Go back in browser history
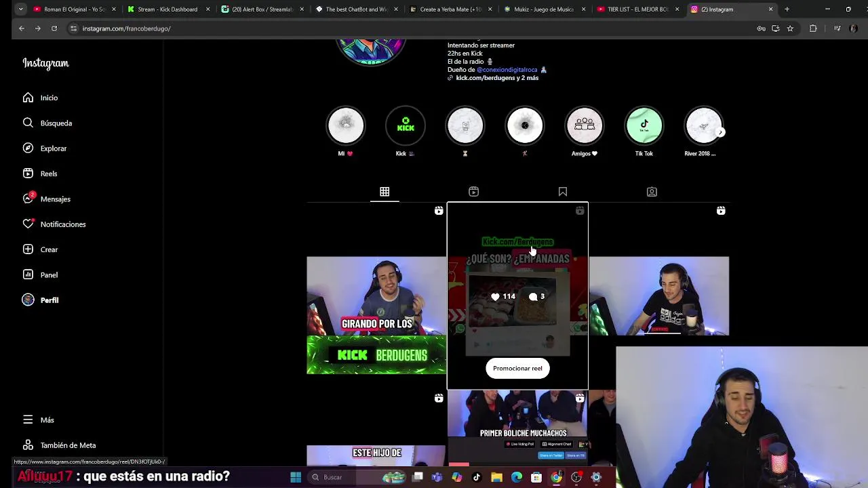The height and width of the screenshot is (488, 868). click(22, 28)
